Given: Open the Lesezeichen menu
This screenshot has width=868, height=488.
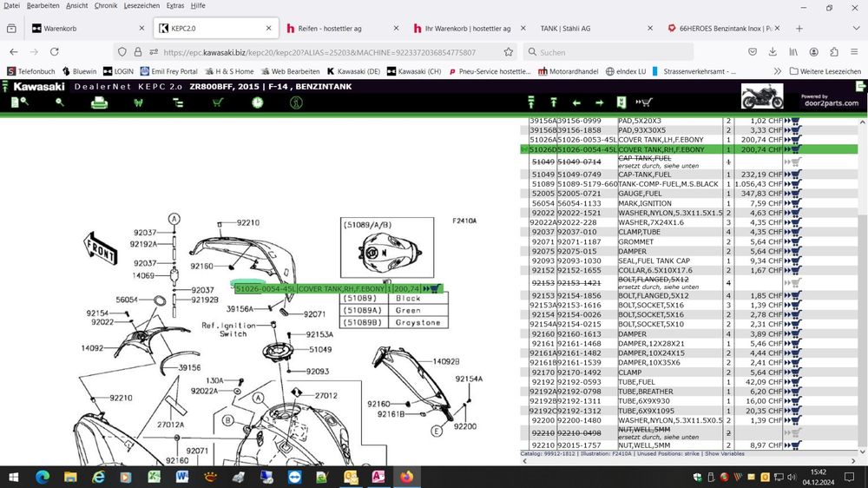Looking at the screenshot, I should tap(141, 5).
